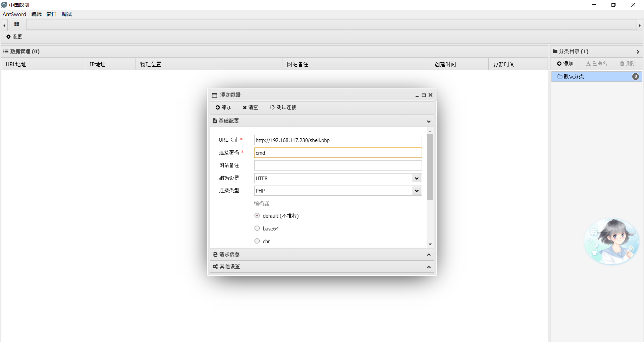Open the 设置 gear settings
644x342 pixels.
14,37
